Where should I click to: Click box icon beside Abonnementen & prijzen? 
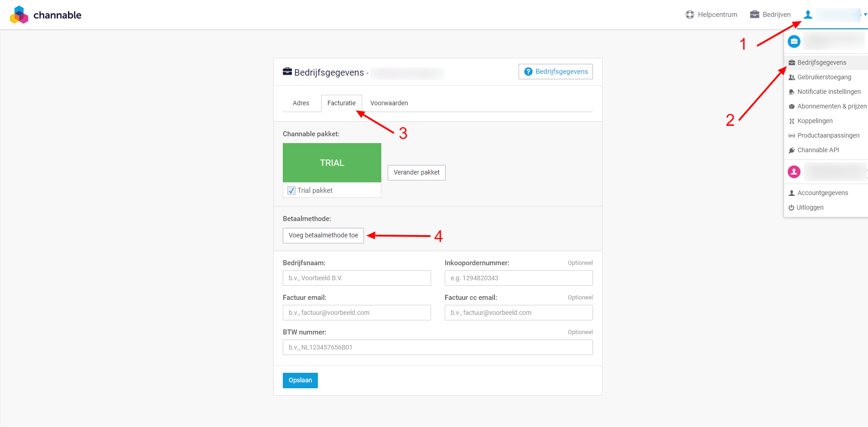[x=792, y=107]
